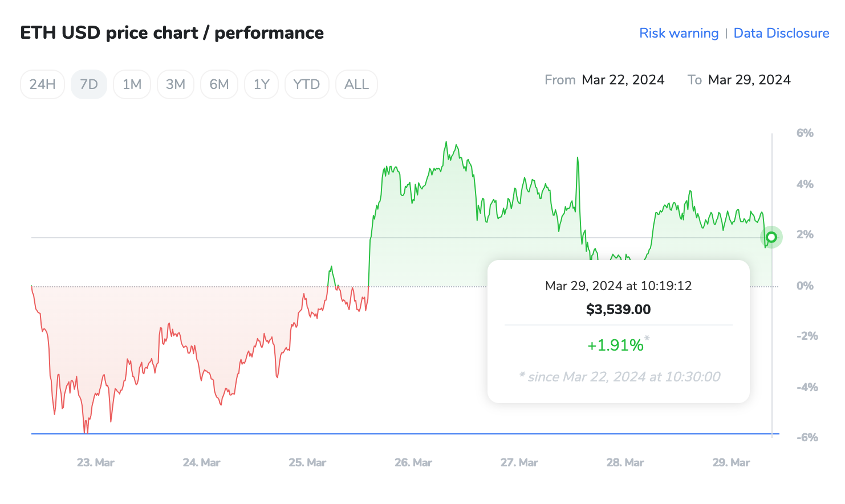Click the +1.91% performance value
Image resolution: width=845 pixels, height=504 pixels.
616,345
